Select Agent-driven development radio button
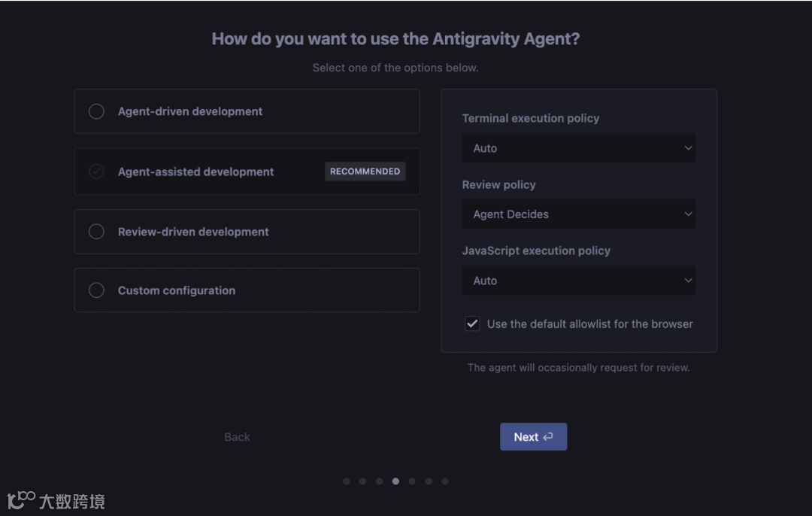This screenshot has width=812, height=516. pyautogui.click(x=96, y=111)
